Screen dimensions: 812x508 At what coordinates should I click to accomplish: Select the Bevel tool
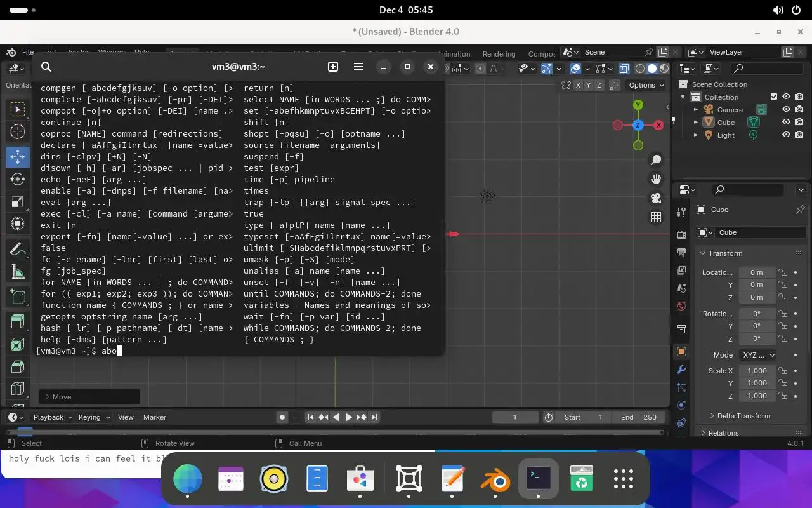pyautogui.click(x=18, y=366)
